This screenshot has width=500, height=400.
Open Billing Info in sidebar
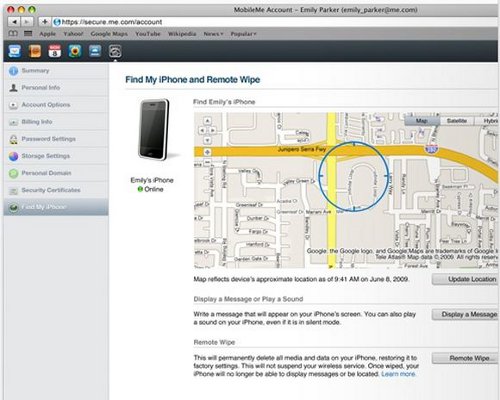(x=56, y=122)
